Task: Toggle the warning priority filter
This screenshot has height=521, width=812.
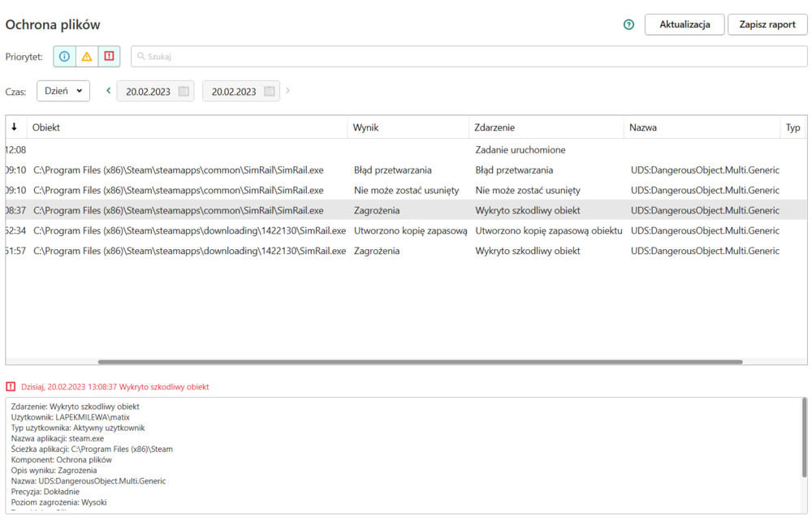Action: [87, 56]
